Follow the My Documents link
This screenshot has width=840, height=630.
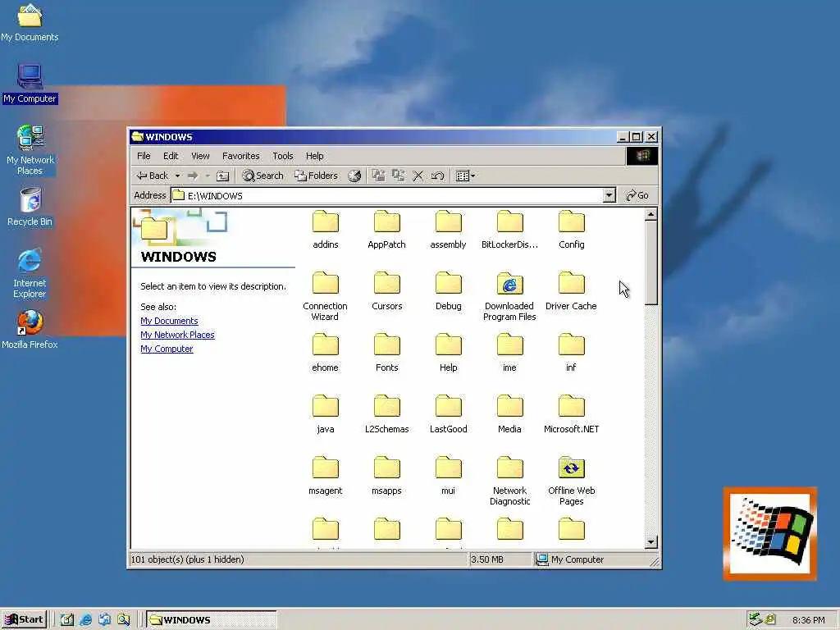[169, 321]
